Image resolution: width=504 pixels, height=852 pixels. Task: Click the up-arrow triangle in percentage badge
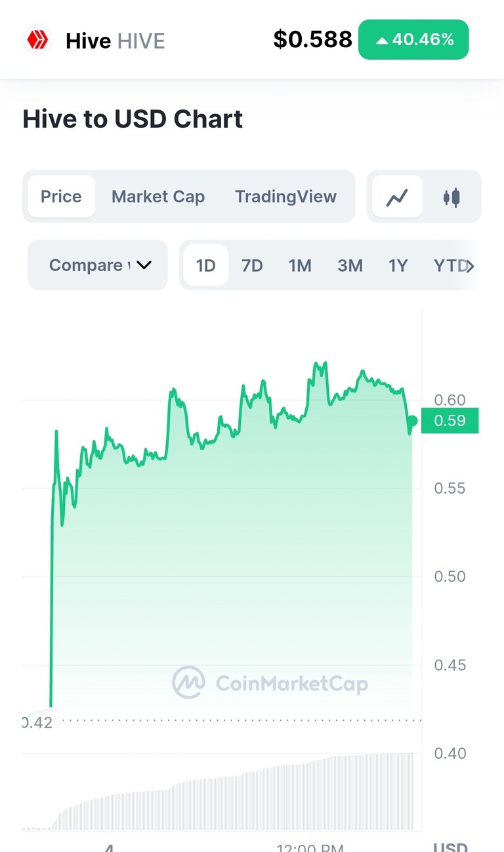tap(382, 41)
